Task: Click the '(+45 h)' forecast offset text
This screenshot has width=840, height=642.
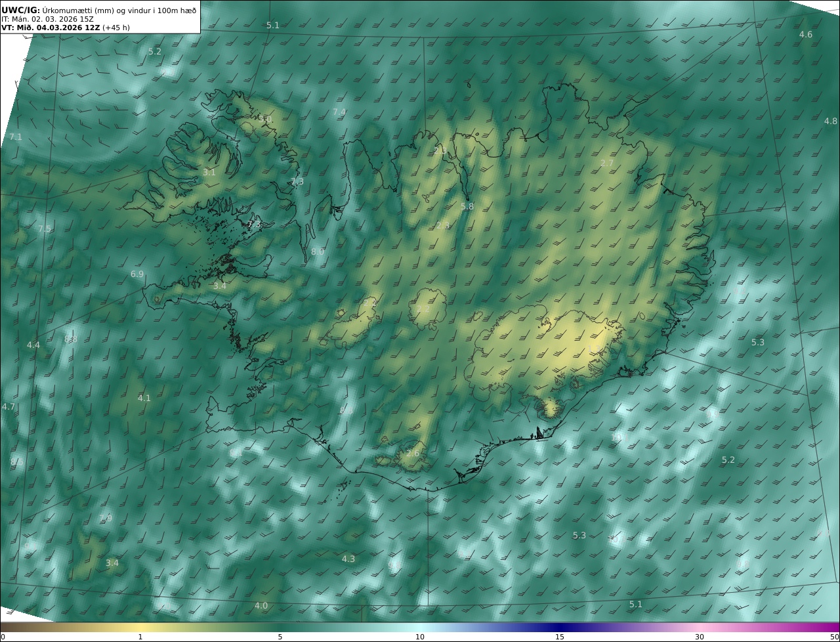Action: click(x=116, y=28)
